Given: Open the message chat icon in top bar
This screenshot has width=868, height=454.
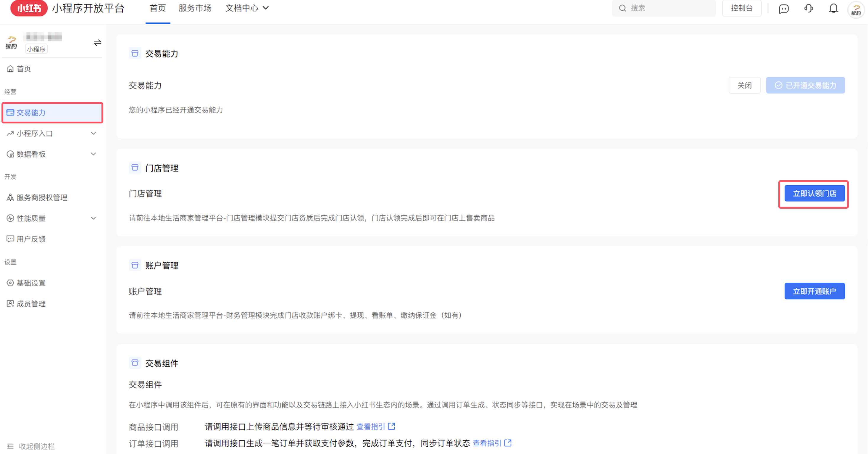Looking at the screenshot, I should coord(783,8).
